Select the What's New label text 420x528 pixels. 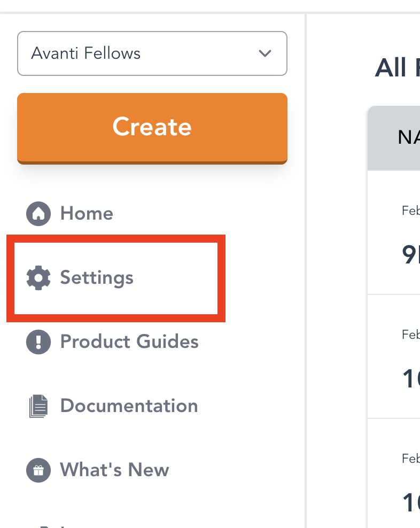[x=114, y=470]
